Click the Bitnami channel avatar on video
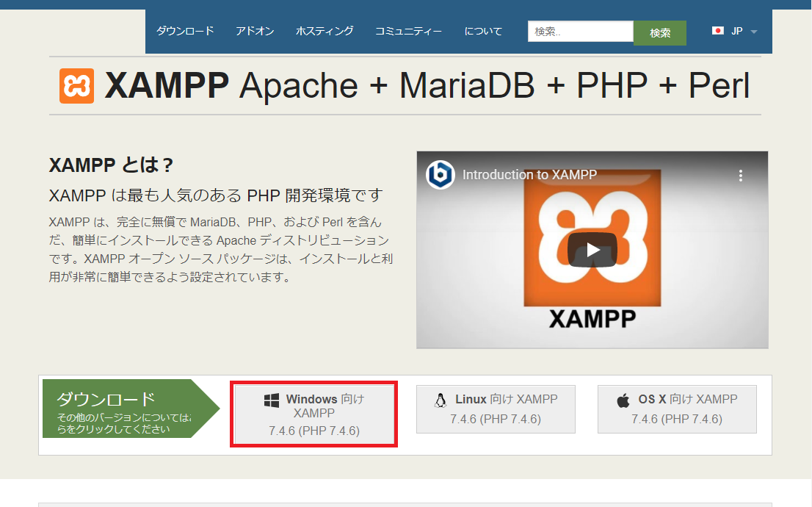The height and width of the screenshot is (507, 812). point(441,175)
